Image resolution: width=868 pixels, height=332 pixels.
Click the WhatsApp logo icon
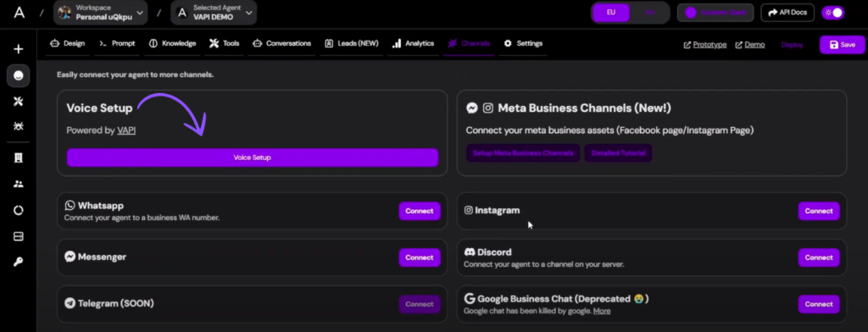[x=70, y=205]
